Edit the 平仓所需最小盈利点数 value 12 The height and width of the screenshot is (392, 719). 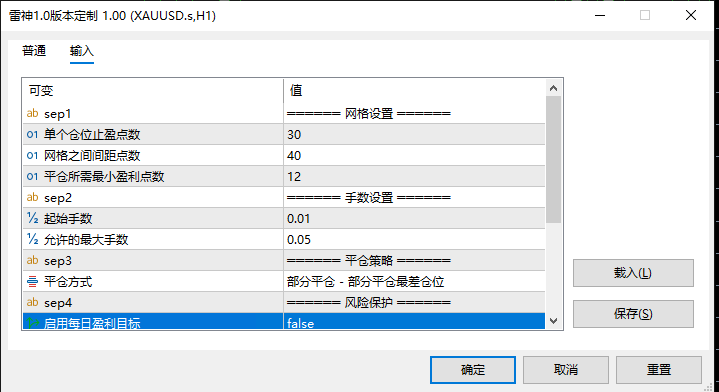click(x=415, y=177)
